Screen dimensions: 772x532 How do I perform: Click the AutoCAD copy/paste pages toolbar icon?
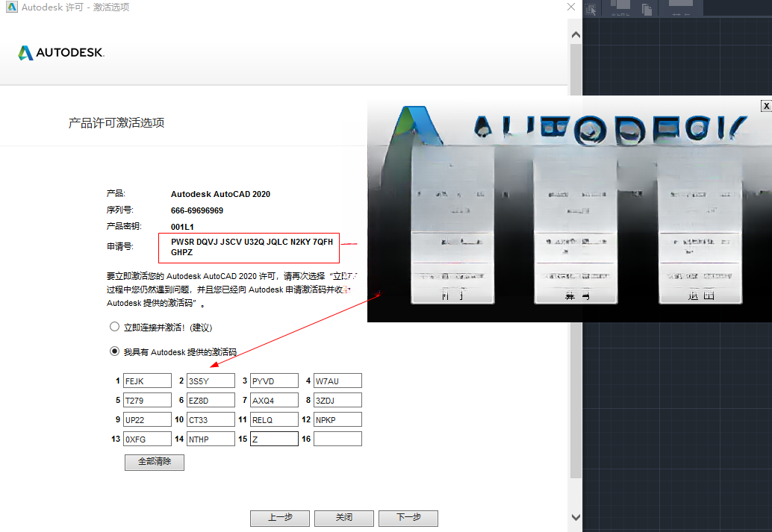pos(647,10)
